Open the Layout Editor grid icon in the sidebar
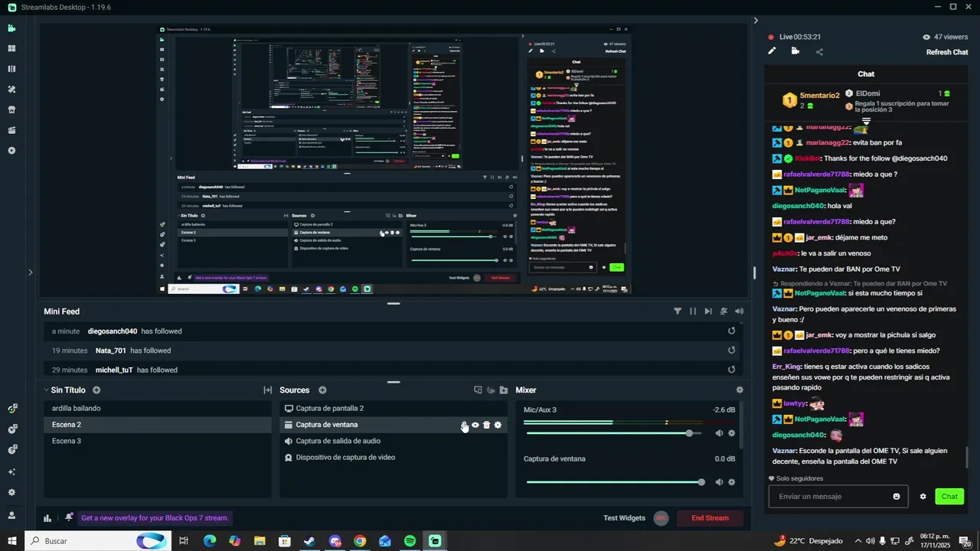The width and height of the screenshot is (980, 551). pos(11,48)
